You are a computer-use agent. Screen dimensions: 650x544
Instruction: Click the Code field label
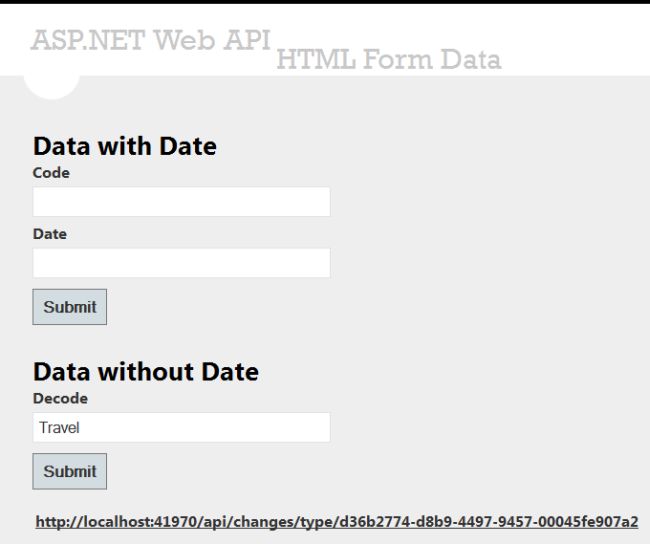(x=51, y=173)
